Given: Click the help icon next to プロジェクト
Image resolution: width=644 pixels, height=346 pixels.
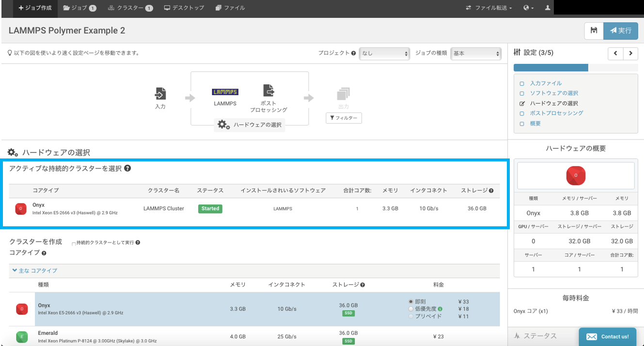Looking at the screenshot, I should (x=354, y=53).
